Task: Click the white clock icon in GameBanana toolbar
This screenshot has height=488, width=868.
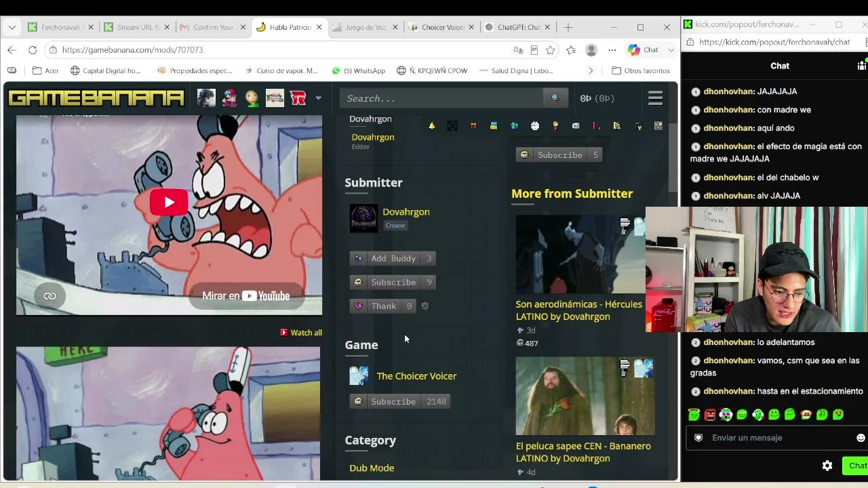Action: (x=535, y=125)
